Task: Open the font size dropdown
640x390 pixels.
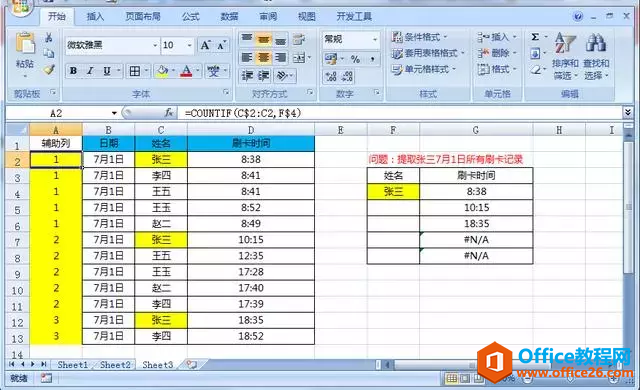Action: pyautogui.click(x=189, y=45)
